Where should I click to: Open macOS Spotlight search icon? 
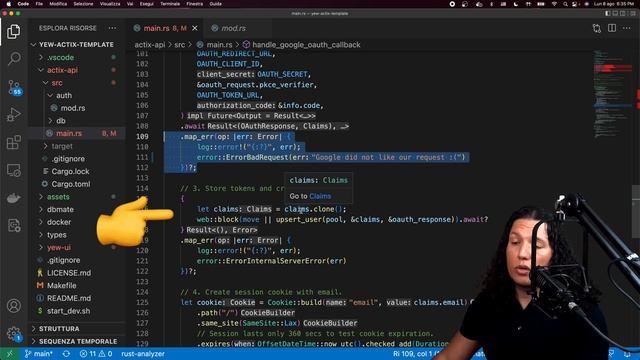pyautogui.click(x=565, y=4)
